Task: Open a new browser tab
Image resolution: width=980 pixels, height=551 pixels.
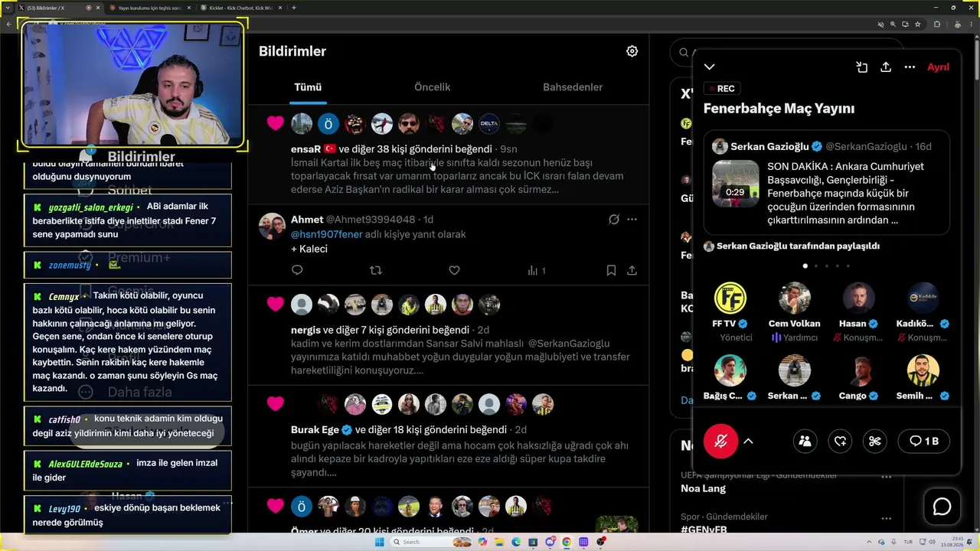Action: (294, 8)
